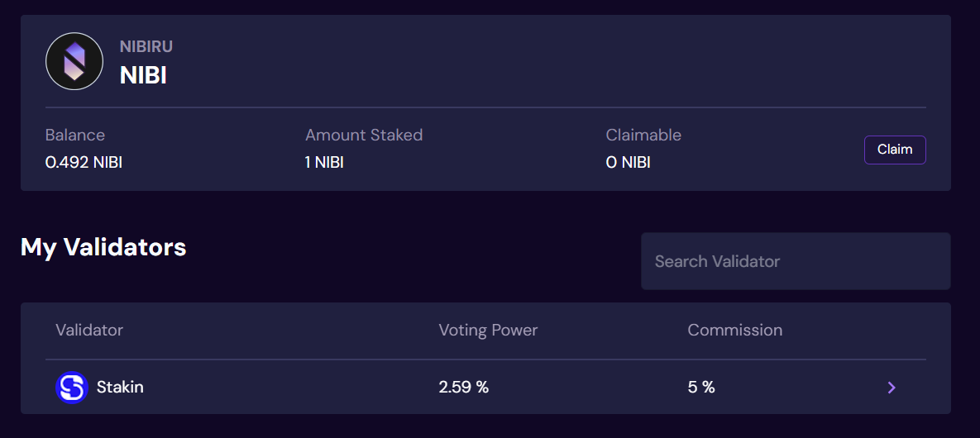The height and width of the screenshot is (438, 980).
Task: Click the Claimable label
Action: [x=643, y=135]
